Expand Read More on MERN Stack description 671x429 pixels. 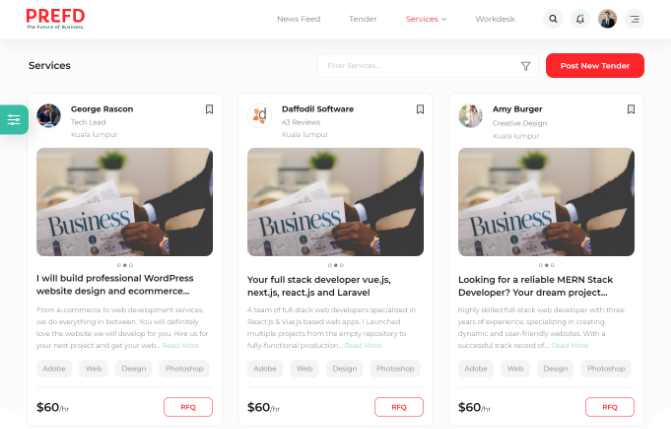pos(570,345)
